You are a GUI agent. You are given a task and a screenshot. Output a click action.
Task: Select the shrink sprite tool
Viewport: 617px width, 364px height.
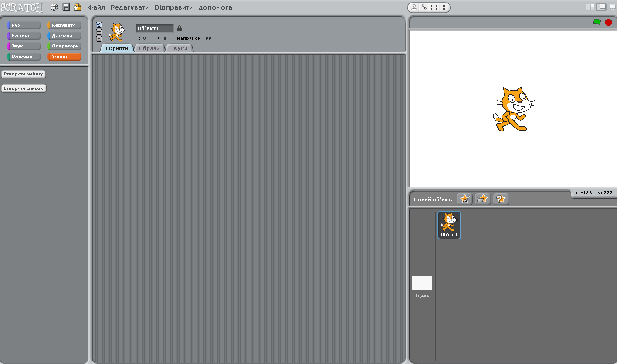coord(444,7)
